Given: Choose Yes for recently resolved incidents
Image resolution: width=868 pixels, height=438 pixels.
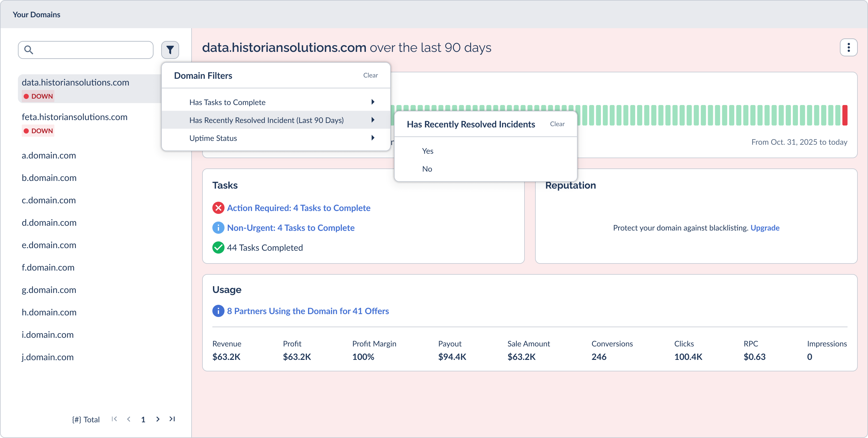Looking at the screenshot, I should click(x=485, y=151).
